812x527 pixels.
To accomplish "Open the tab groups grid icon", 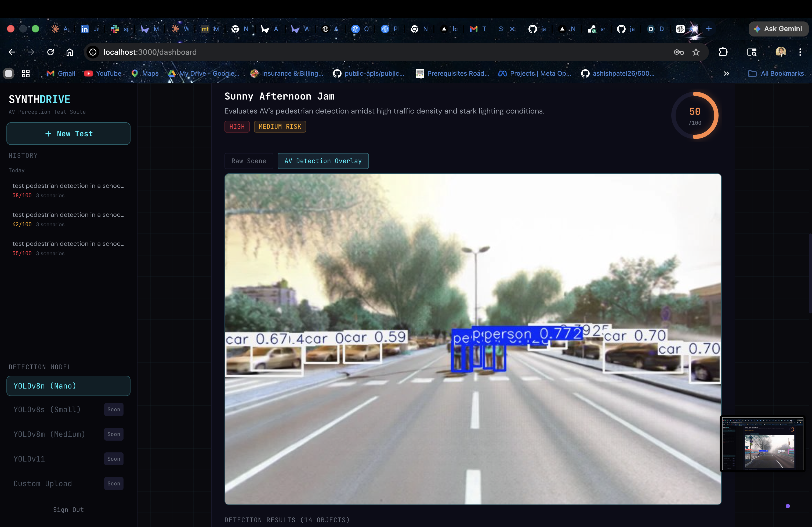I will coord(26,73).
